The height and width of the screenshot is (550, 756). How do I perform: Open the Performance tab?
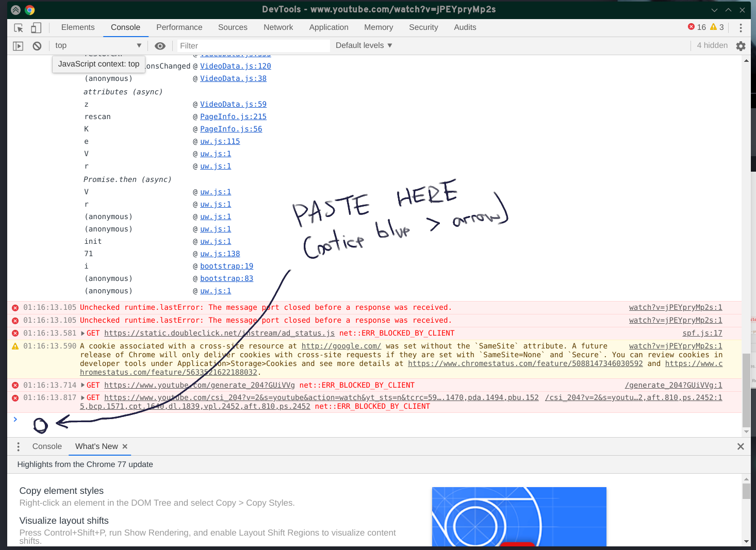[179, 27]
